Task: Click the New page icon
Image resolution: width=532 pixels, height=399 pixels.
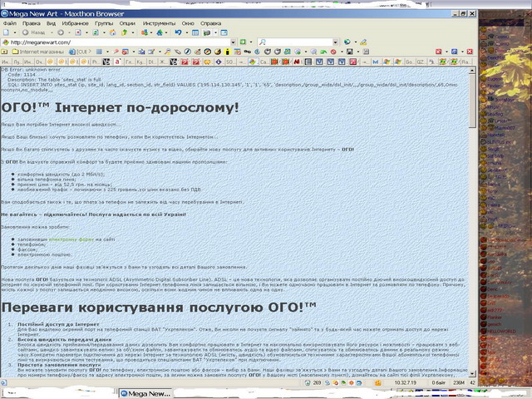Action: pos(6,32)
